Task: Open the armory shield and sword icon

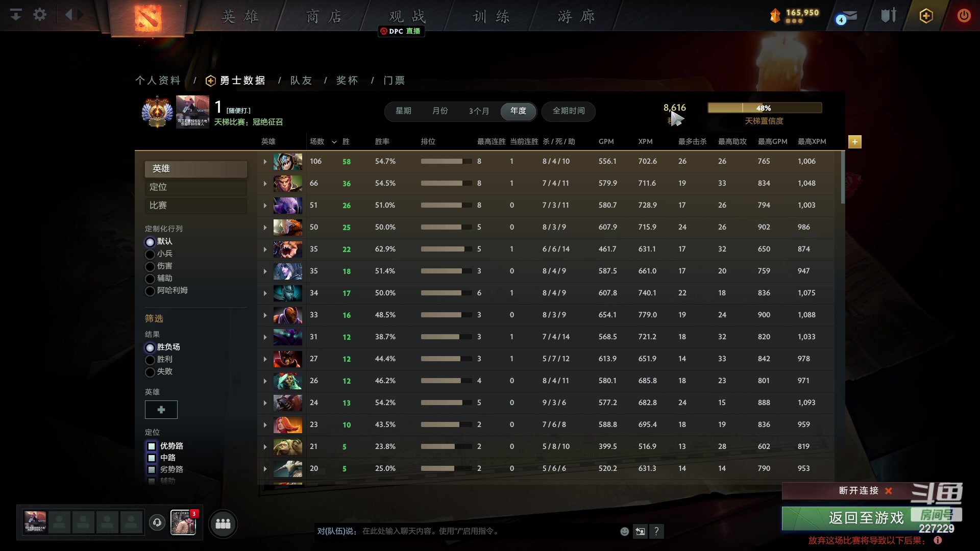Action: click(889, 15)
